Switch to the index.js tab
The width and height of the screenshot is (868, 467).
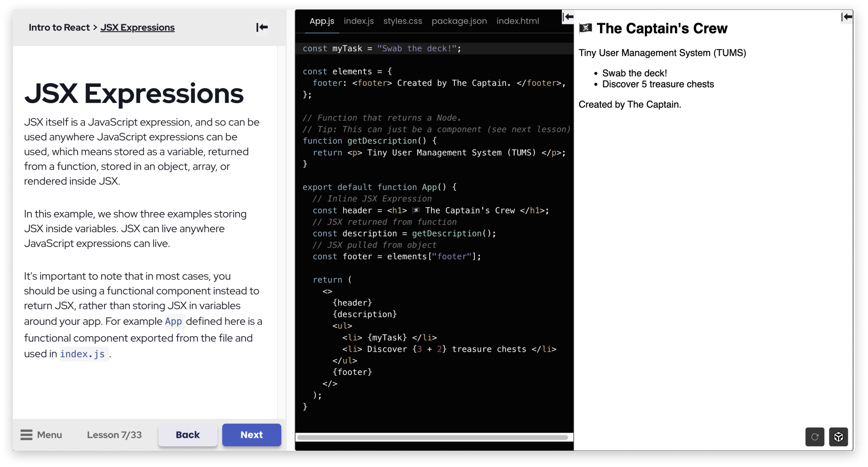[359, 21]
